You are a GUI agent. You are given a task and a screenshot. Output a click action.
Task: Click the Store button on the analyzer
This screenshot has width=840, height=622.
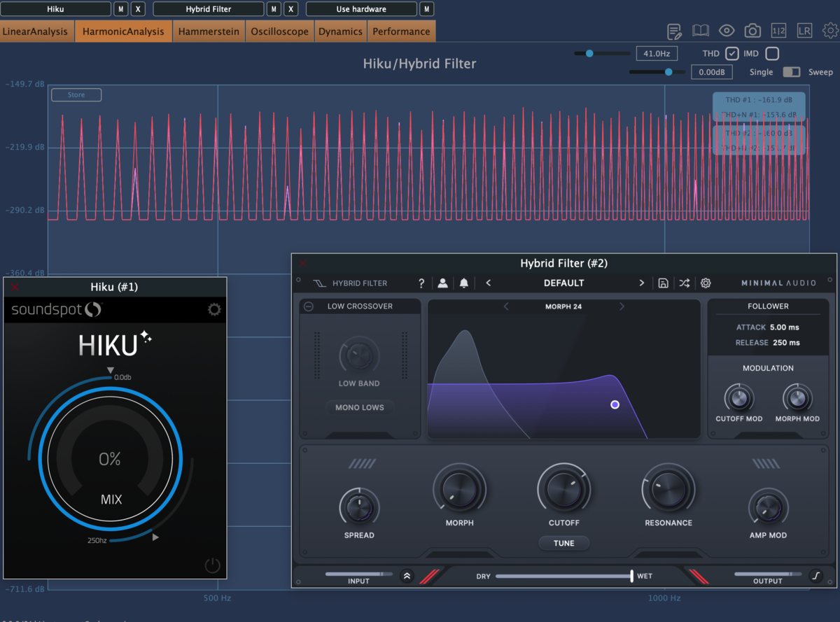coord(76,94)
